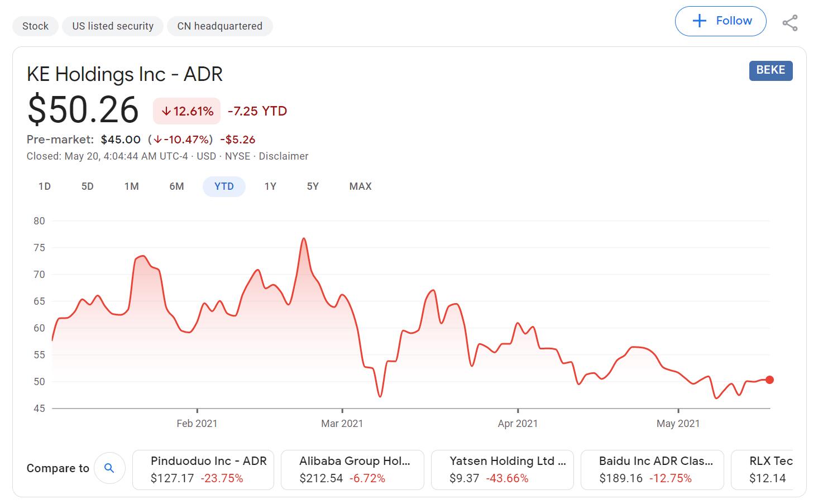Click the red current-price chart dot
The height and width of the screenshot is (504, 823).
(769, 380)
